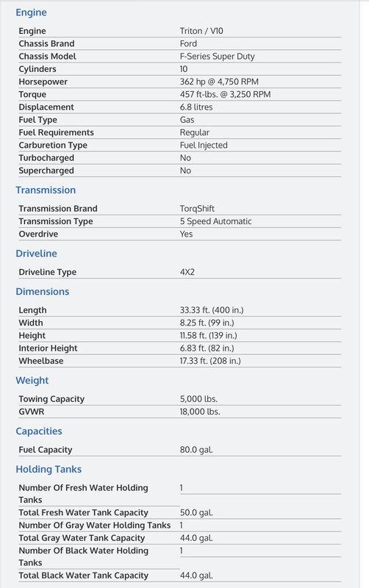Select the Towing Capacity 5,000 lbs. value
The height and width of the screenshot is (588, 369).
click(x=198, y=399)
